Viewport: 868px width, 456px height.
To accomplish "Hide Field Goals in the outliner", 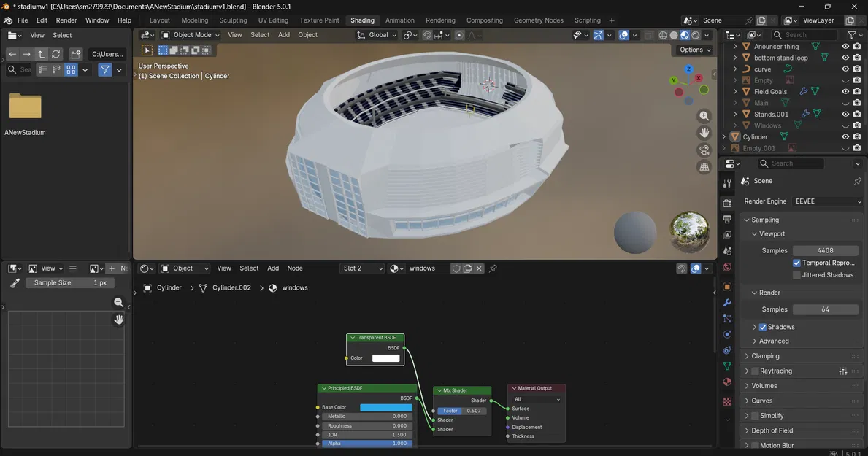I will pyautogui.click(x=845, y=92).
